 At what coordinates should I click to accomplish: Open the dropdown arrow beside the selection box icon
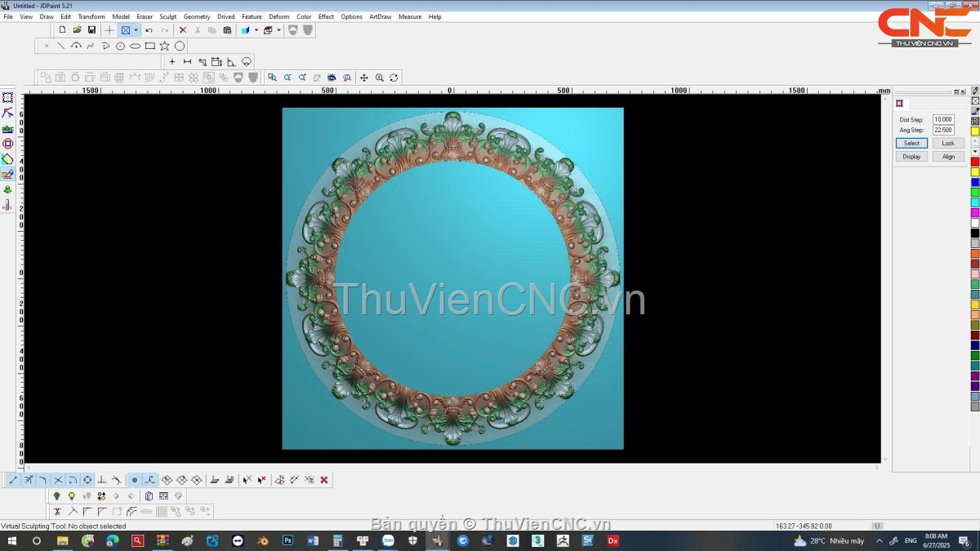136,30
